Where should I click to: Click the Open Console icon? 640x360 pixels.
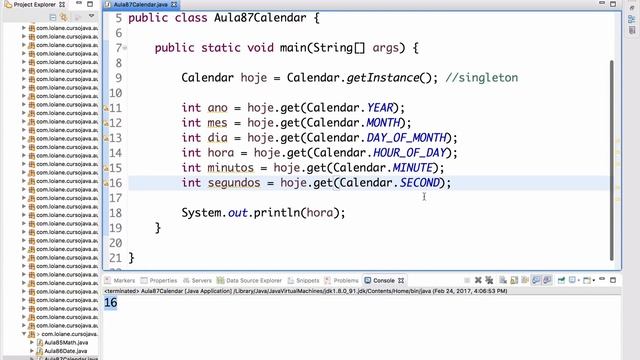point(587,280)
